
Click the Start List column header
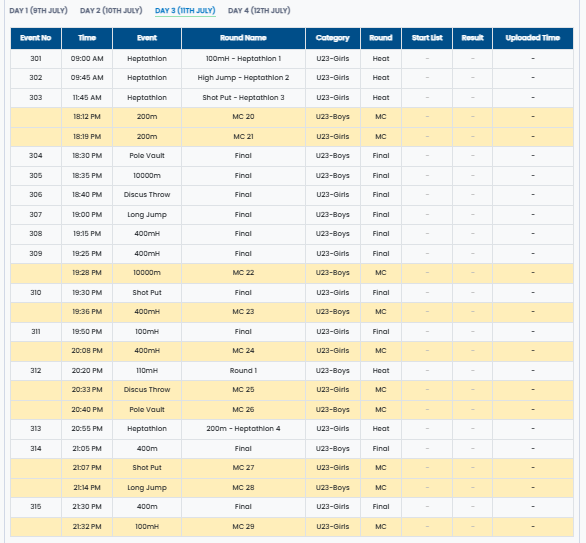pyautogui.click(x=427, y=38)
